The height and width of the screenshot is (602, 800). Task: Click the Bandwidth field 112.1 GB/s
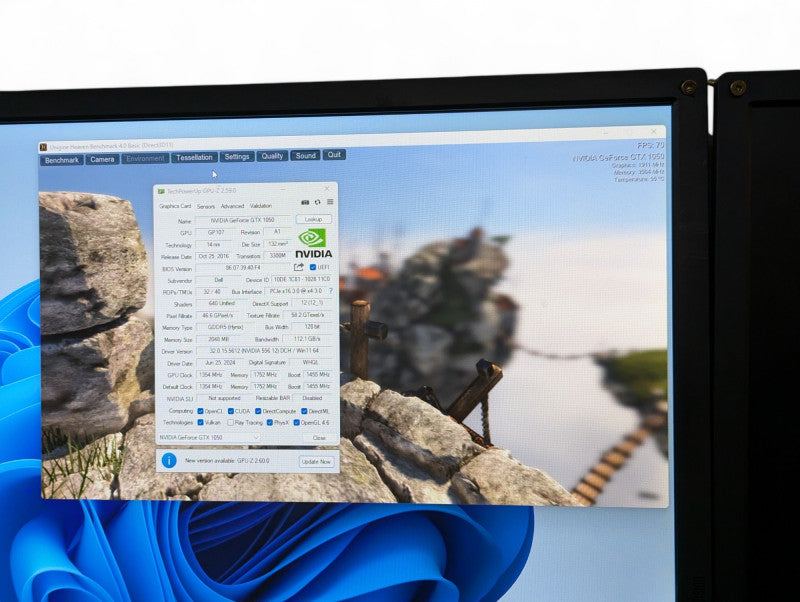[308, 339]
